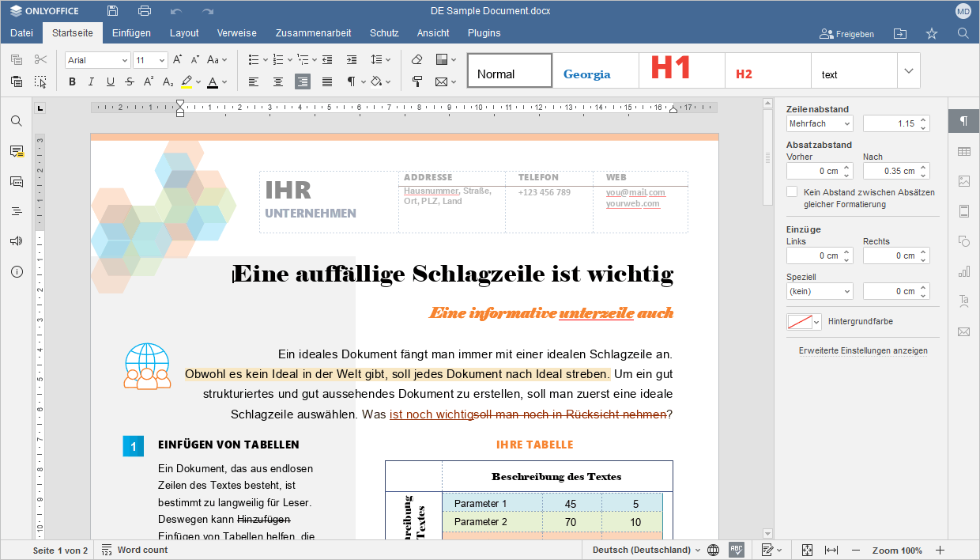
Task: Apply superscript formatting
Action: click(149, 81)
